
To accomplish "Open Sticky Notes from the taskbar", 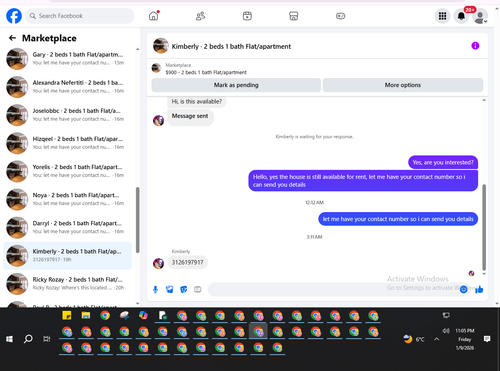I will [x=67, y=315].
